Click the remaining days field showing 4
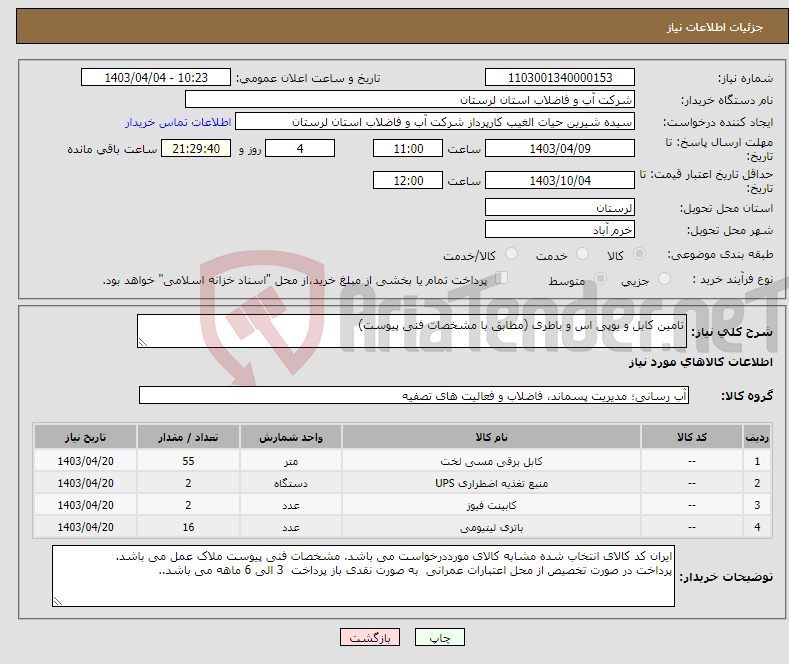This screenshot has width=789, height=664. [300, 148]
